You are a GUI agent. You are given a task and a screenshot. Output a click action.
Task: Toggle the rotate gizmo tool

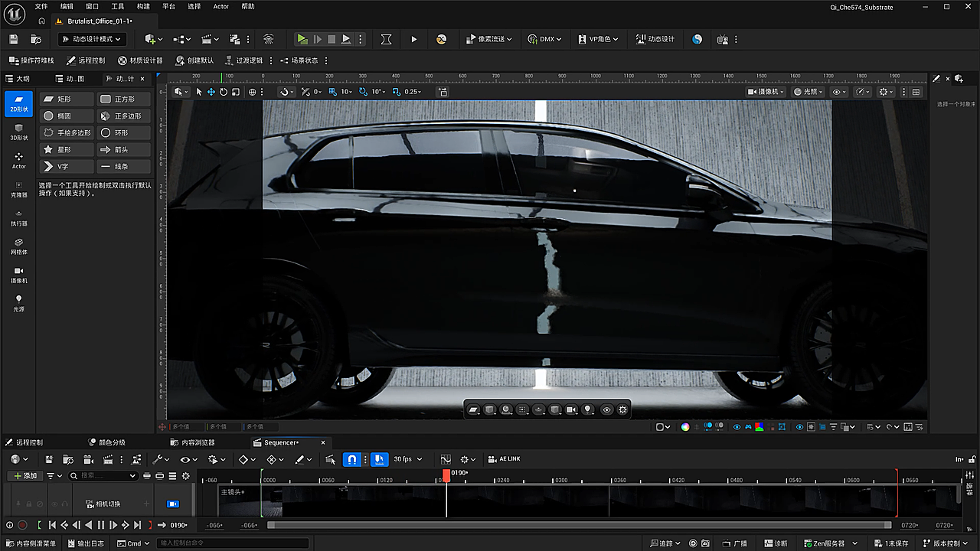pyautogui.click(x=224, y=92)
